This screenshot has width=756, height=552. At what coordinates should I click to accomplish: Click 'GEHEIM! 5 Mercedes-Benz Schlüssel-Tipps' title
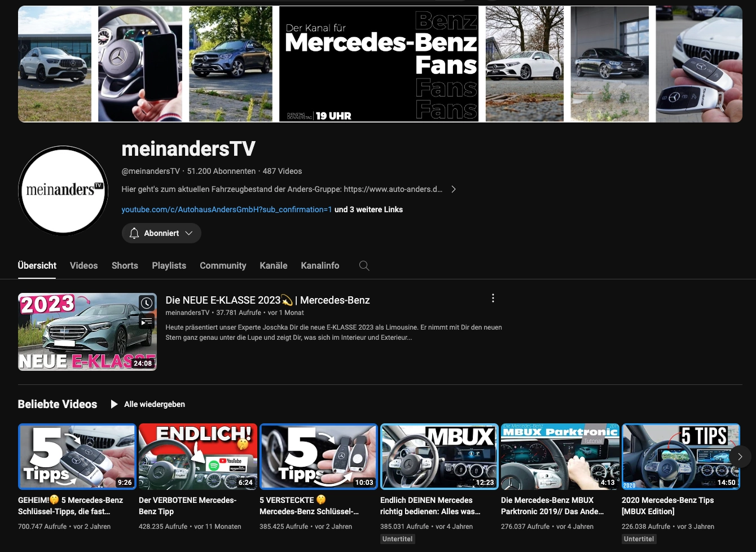click(x=71, y=506)
